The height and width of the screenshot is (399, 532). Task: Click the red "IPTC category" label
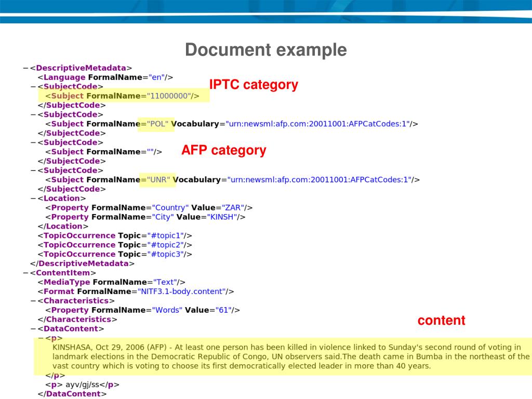[254, 85]
